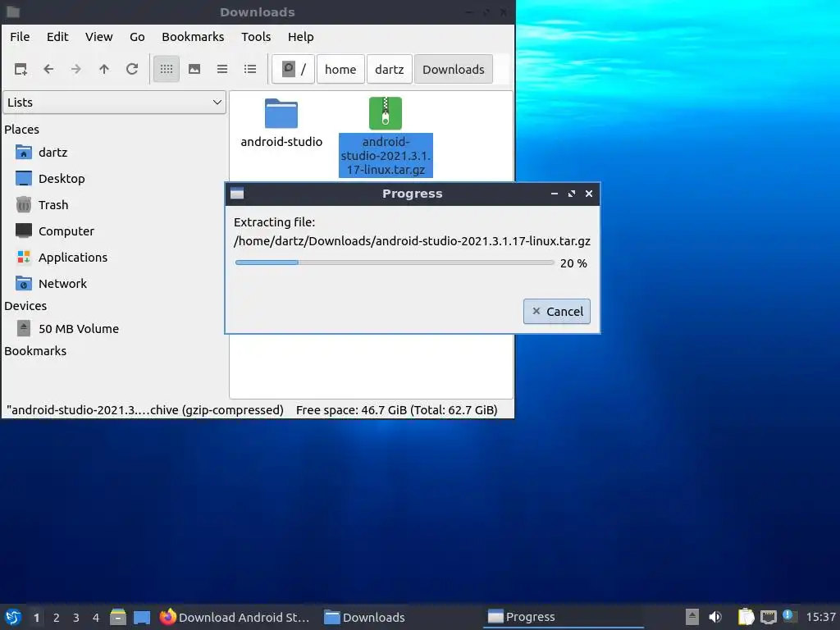840x630 pixels.
Task: Switch to virtual desktop 2
Action: coord(57,618)
